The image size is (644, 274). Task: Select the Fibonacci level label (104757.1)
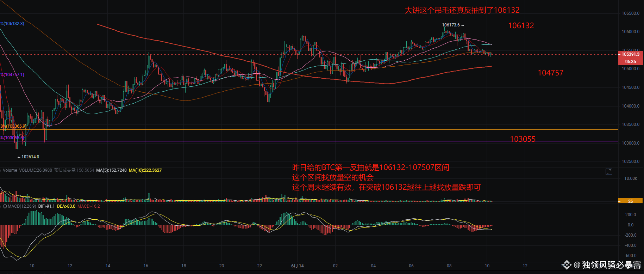pos(13,75)
